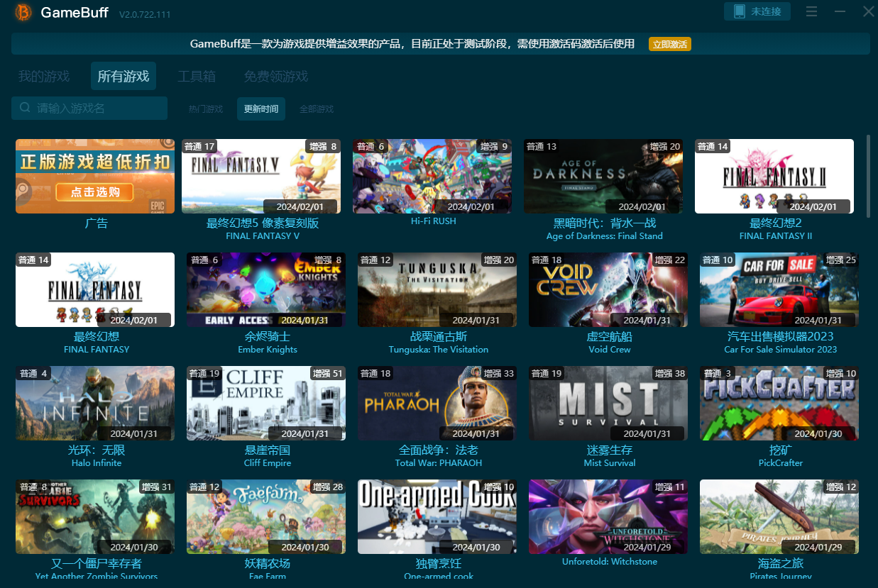Filter by 热门游戏
878x588 pixels.
[206, 109]
